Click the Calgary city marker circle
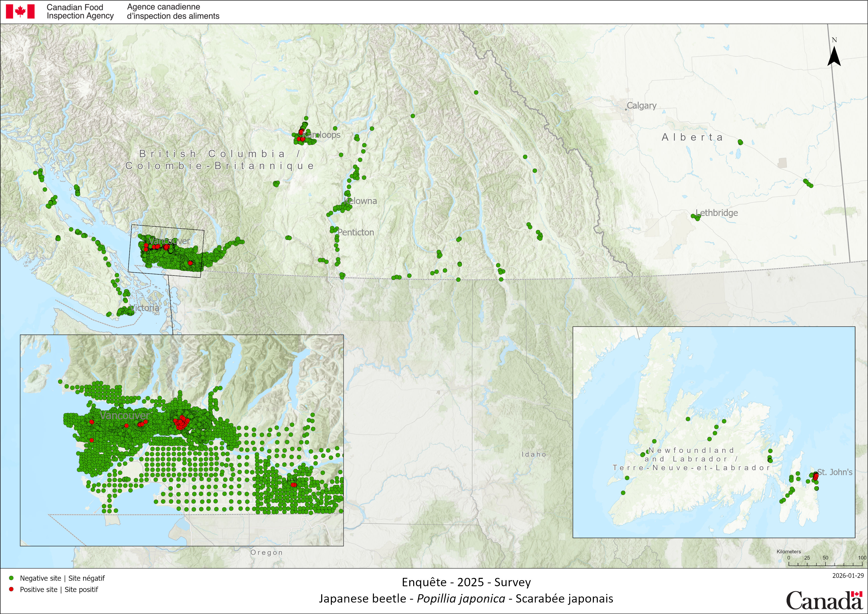The height and width of the screenshot is (614, 868). [626, 110]
